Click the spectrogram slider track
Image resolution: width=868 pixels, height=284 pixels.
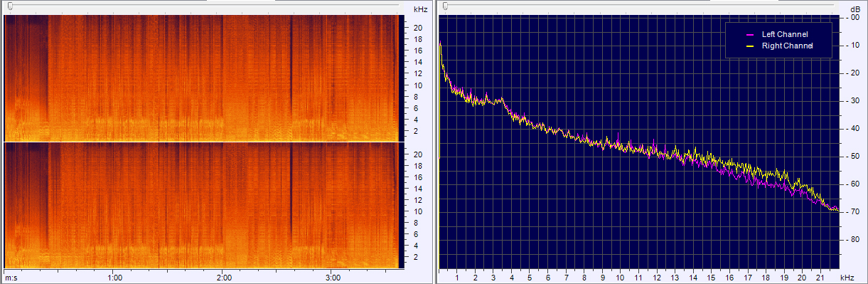[202, 6]
